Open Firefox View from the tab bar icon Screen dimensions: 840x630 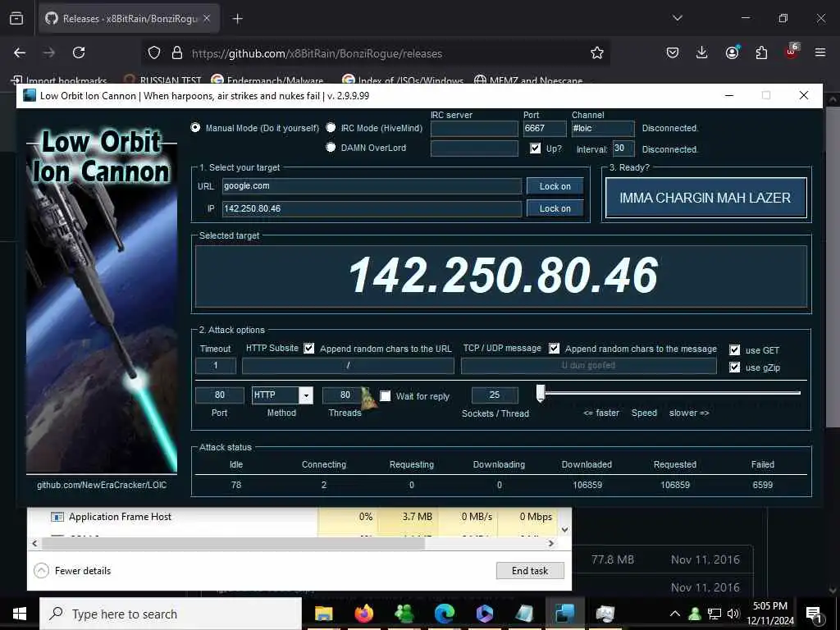coord(16,18)
